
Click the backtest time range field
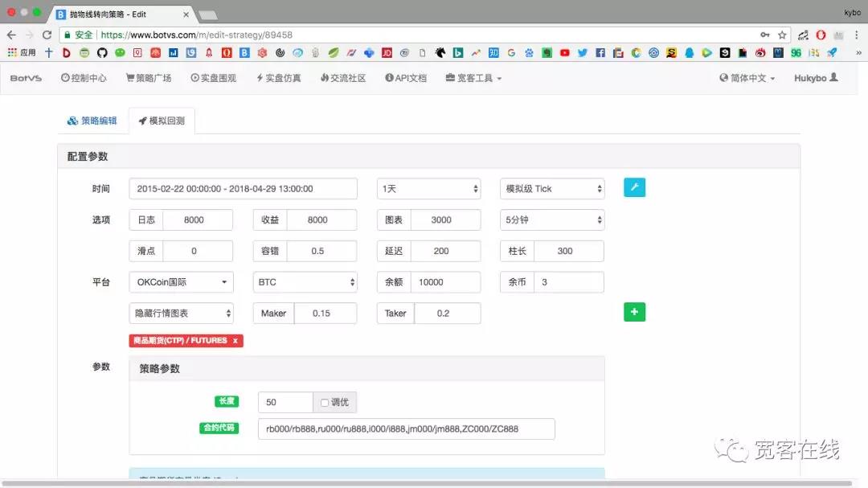click(x=243, y=189)
